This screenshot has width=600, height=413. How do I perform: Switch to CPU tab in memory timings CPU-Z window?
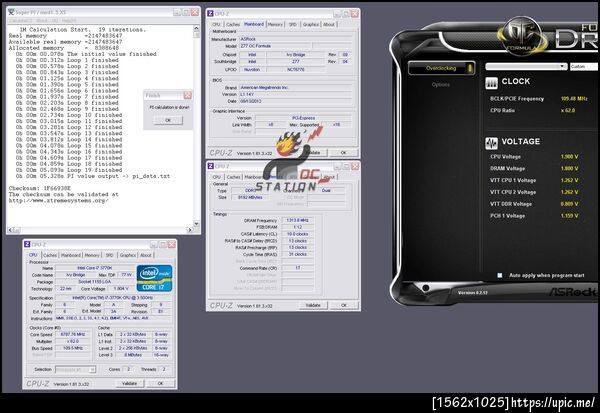(217, 177)
